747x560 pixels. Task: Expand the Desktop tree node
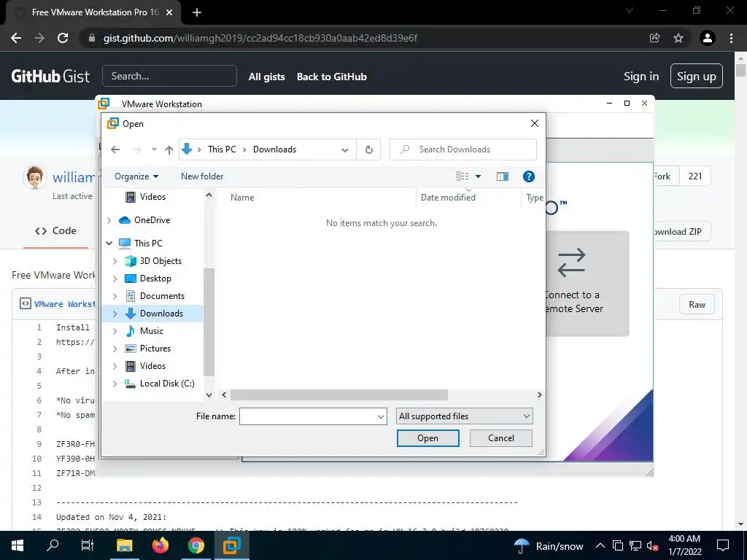[115, 279]
